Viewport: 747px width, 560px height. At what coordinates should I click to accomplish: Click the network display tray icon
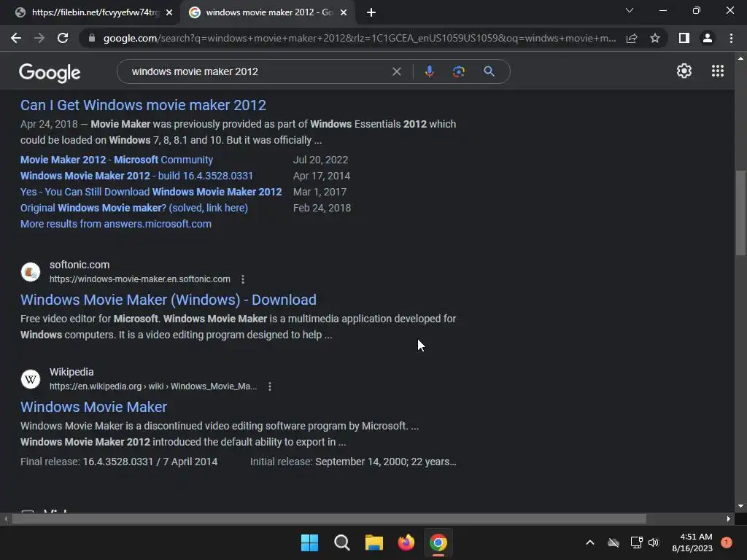[x=636, y=542]
